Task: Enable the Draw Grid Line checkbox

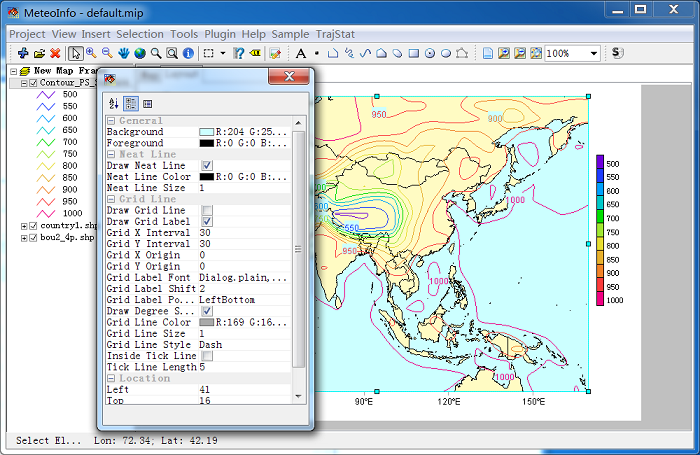Action: [x=207, y=210]
